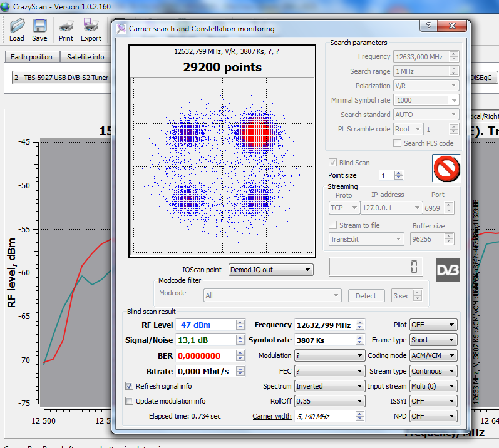Image resolution: width=499 pixels, height=448 pixels.
Task: Click the BER spinner arrows
Action: (240, 355)
